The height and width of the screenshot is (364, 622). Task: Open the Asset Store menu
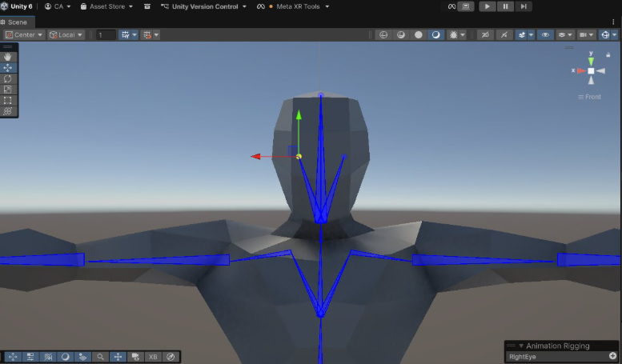tap(106, 6)
